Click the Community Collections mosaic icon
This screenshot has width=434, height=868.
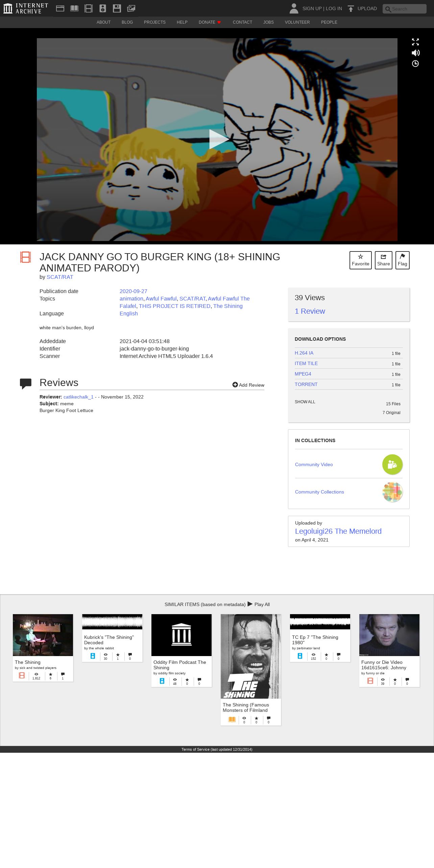click(392, 492)
